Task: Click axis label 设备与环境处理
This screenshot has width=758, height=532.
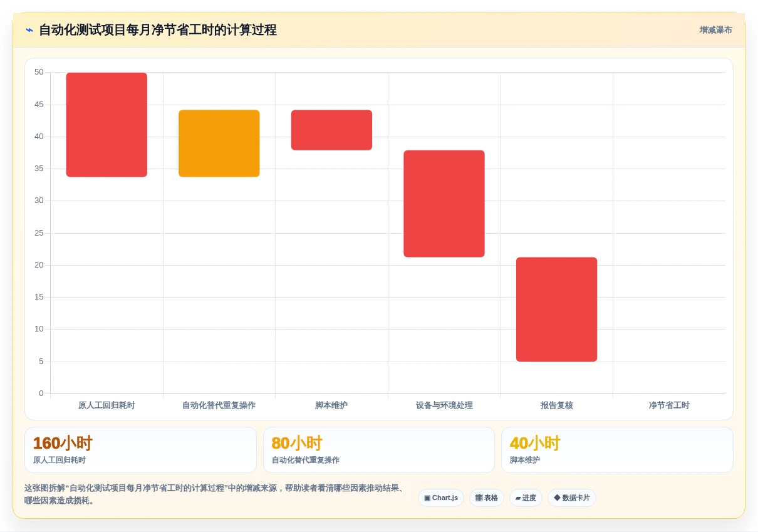Action: [444, 405]
